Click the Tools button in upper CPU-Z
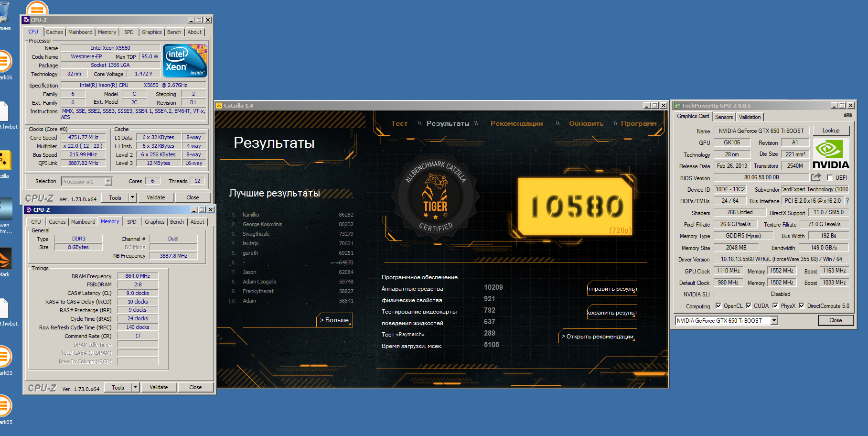Screen dimensions: 868x436 pyautogui.click(x=115, y=197)
